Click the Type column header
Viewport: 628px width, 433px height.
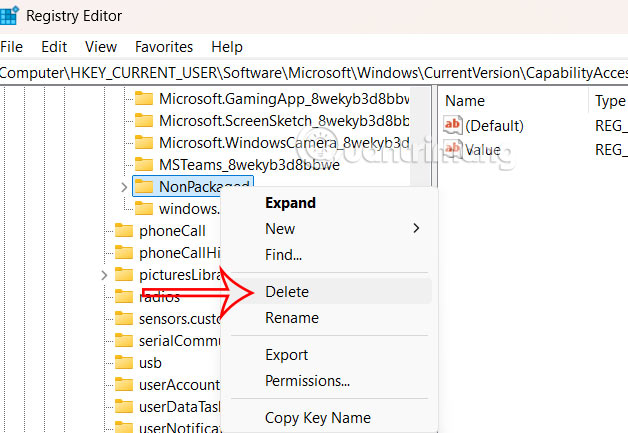click(x=609, y=101)
